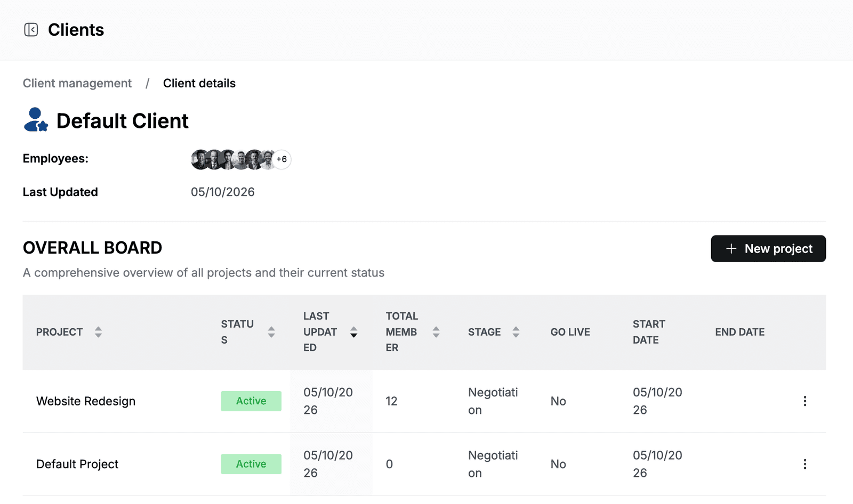Click Active status of Default Project
The height and width of the screenshot is (504, 853).
point(251,464)
